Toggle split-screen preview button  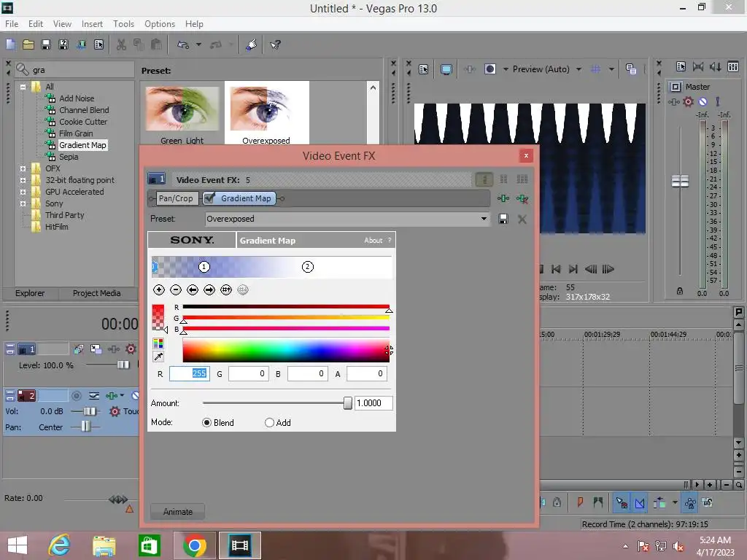(490, 69)
